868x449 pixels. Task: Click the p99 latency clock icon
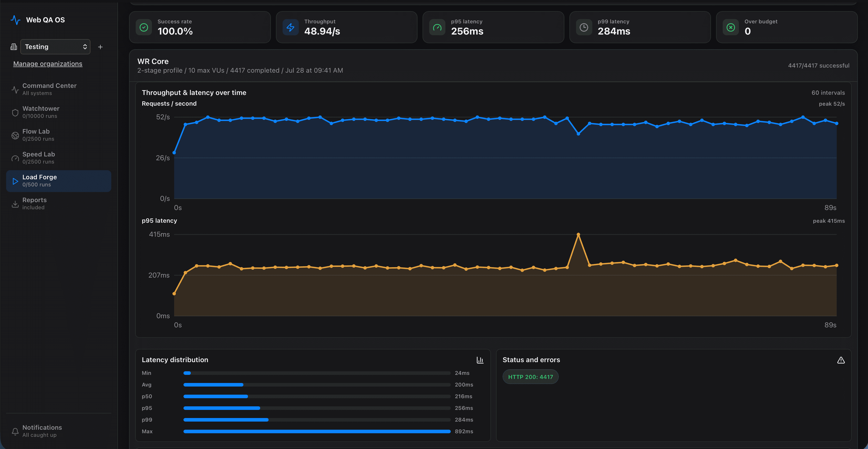click(x=584, y=27)
